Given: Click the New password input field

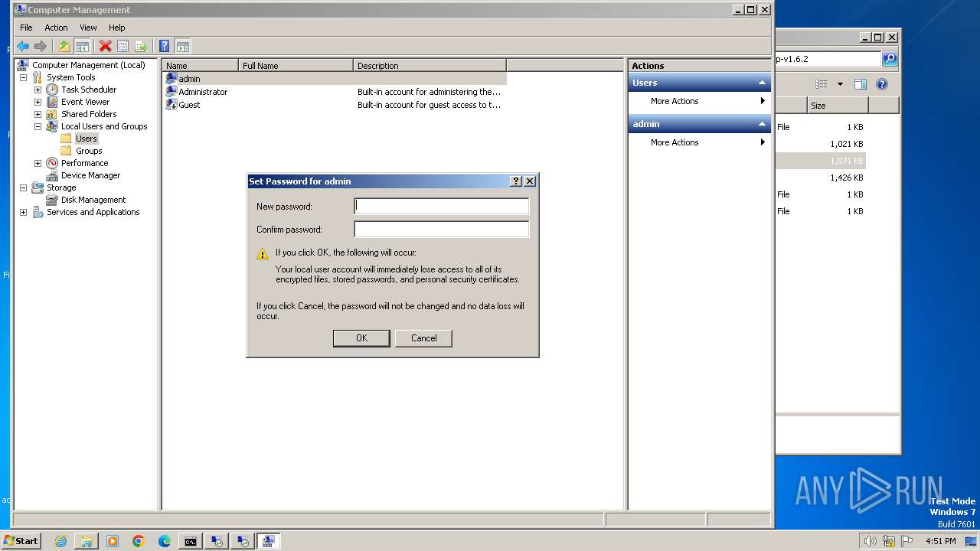Looking at the screenshot, I should click(442, 206).
